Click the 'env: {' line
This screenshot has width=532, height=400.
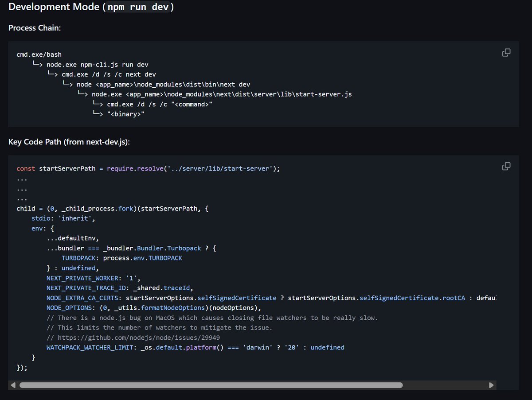click(43, 229)
